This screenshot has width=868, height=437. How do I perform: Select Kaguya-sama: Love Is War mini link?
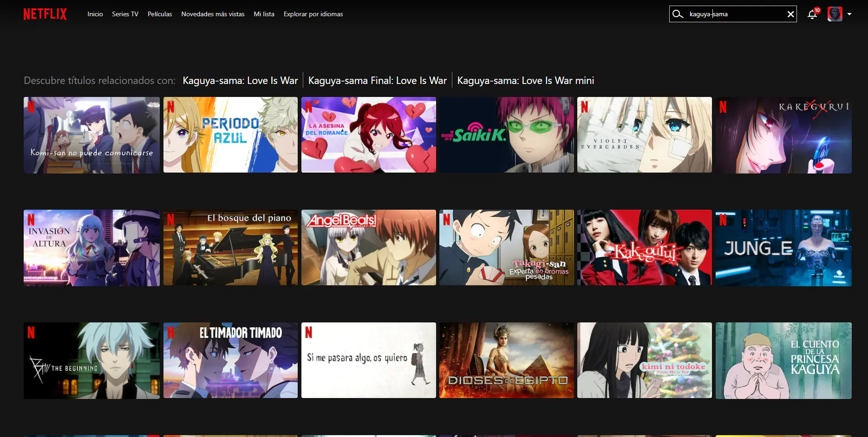coord(526,81)
